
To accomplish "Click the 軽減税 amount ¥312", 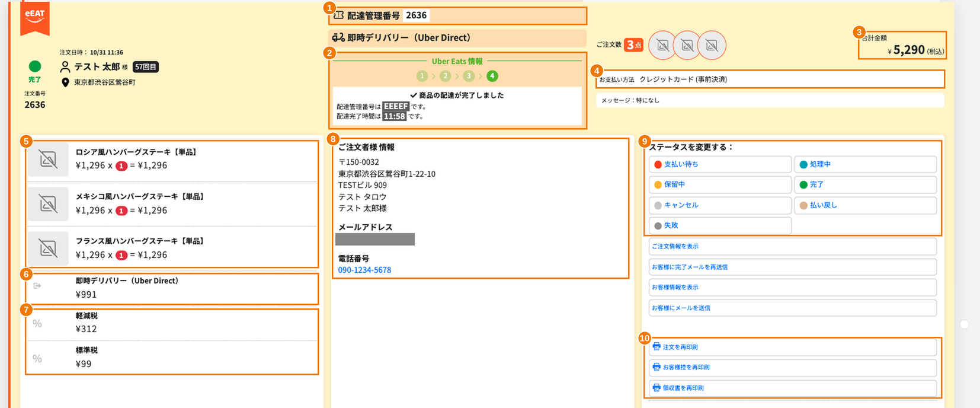I will tap(87, 329).
